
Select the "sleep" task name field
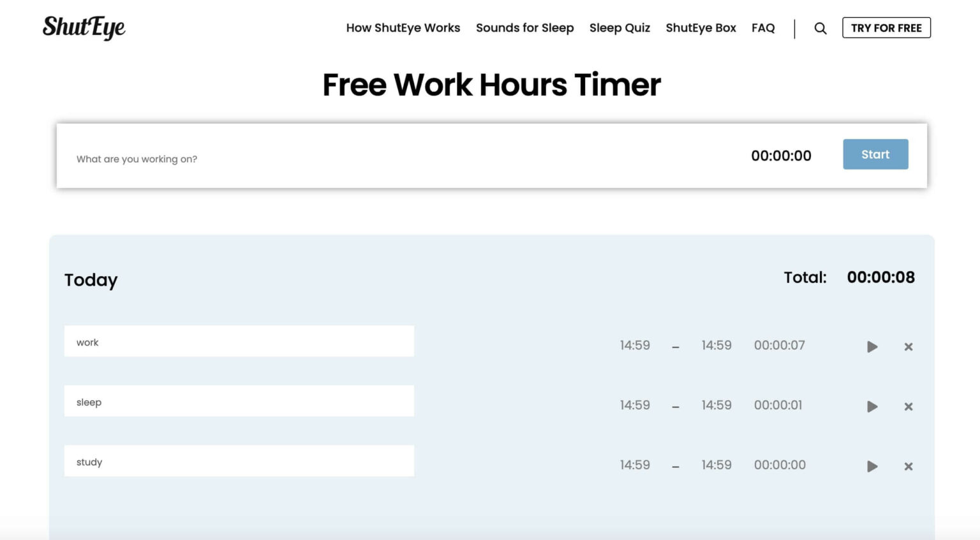(239, 401)
